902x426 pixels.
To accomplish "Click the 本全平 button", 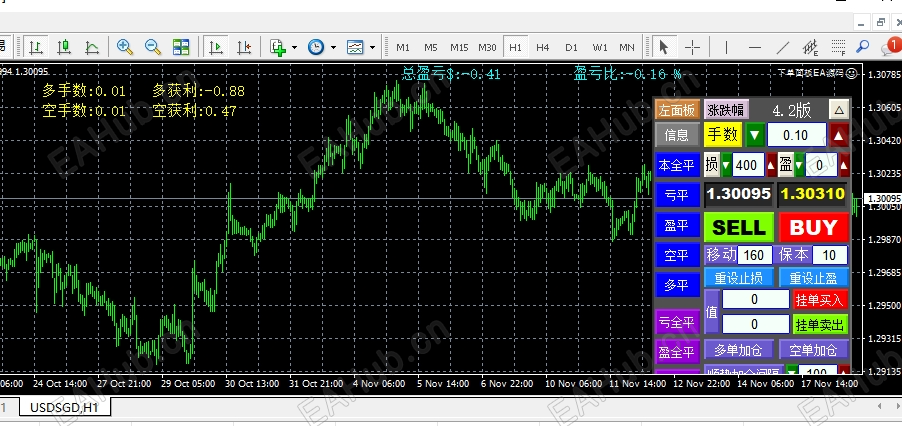I will [x=676, y=166].
